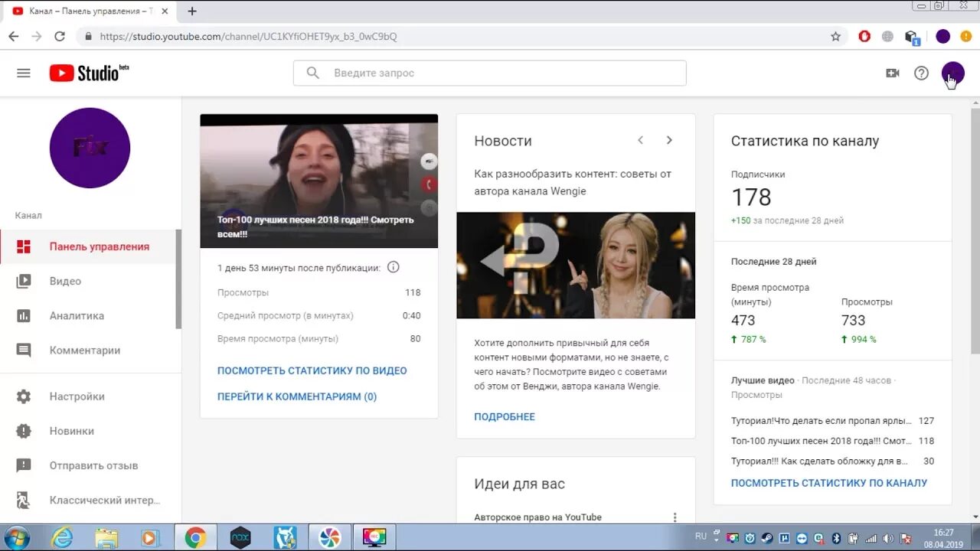Image resolution: width=980 pixels, height=551 pixels.
Task: Click the latest video thumbnail Топ-100 лучших песен
Action: [319, 181]
